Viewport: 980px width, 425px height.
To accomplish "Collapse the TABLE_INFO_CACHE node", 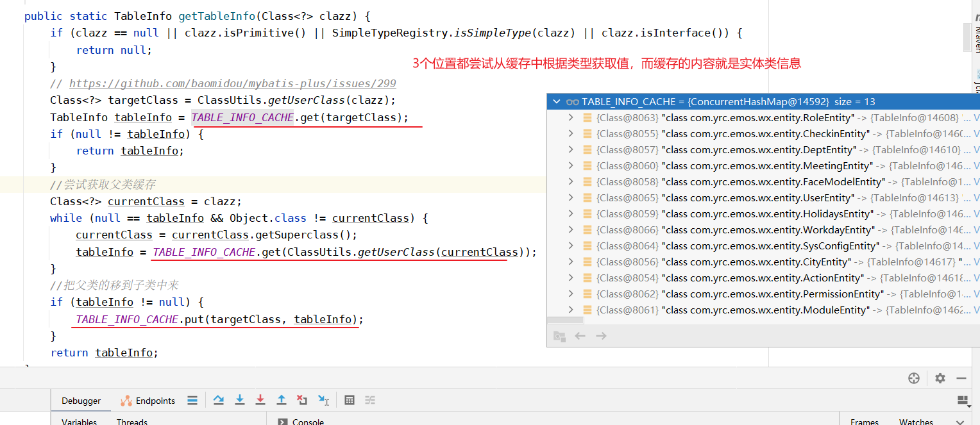I will (x=556, y=101).
